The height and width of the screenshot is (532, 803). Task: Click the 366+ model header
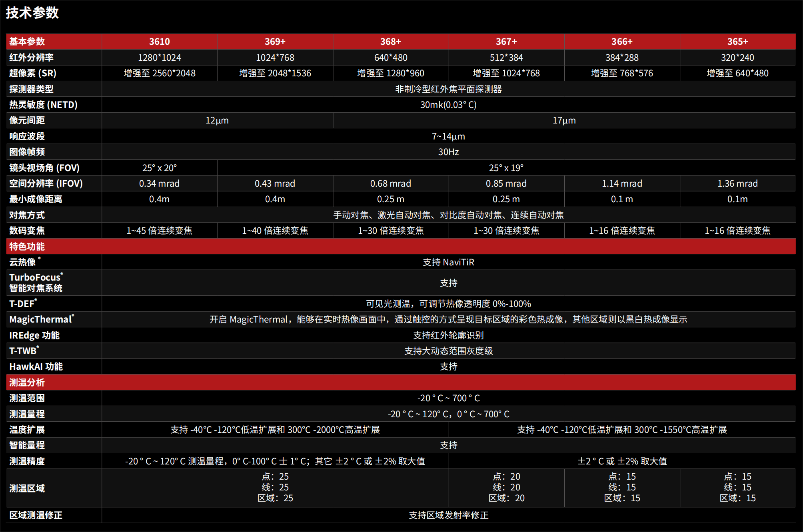pos(622,42)
